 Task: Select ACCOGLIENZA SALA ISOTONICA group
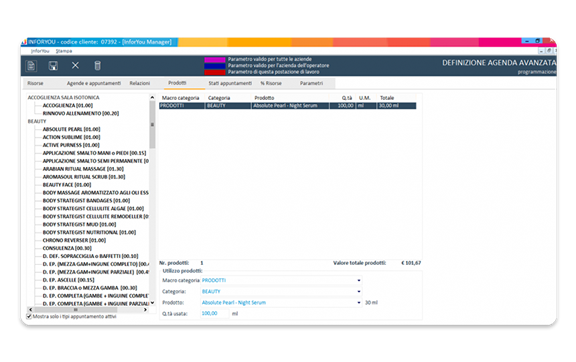(x=64, y=98)
